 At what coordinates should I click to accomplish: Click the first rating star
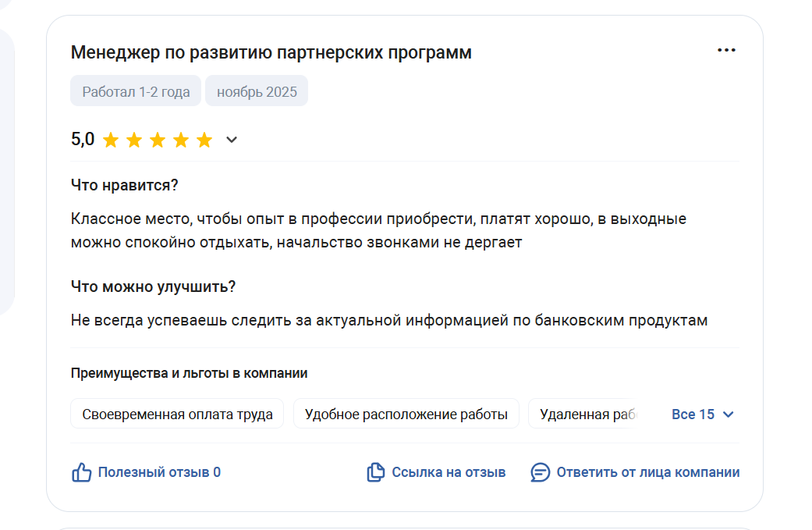(111, 141)
